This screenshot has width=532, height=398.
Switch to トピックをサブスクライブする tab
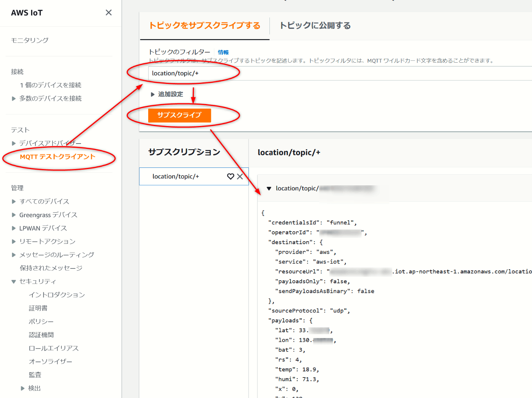(x=204, y=25)
